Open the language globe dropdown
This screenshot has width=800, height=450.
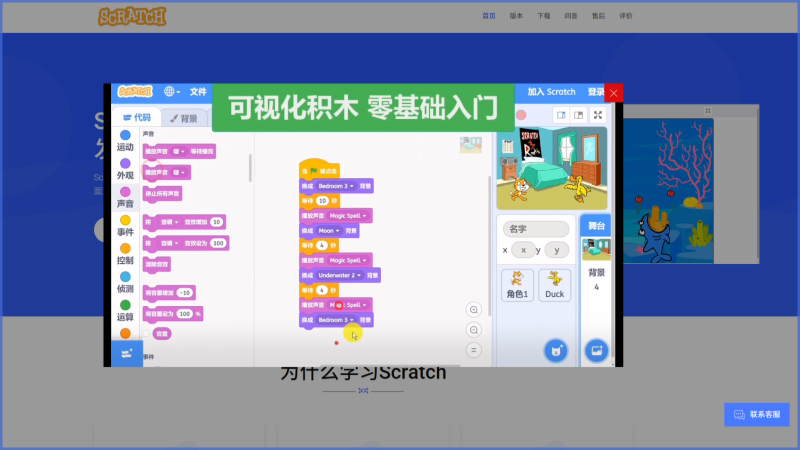point(172,92)
